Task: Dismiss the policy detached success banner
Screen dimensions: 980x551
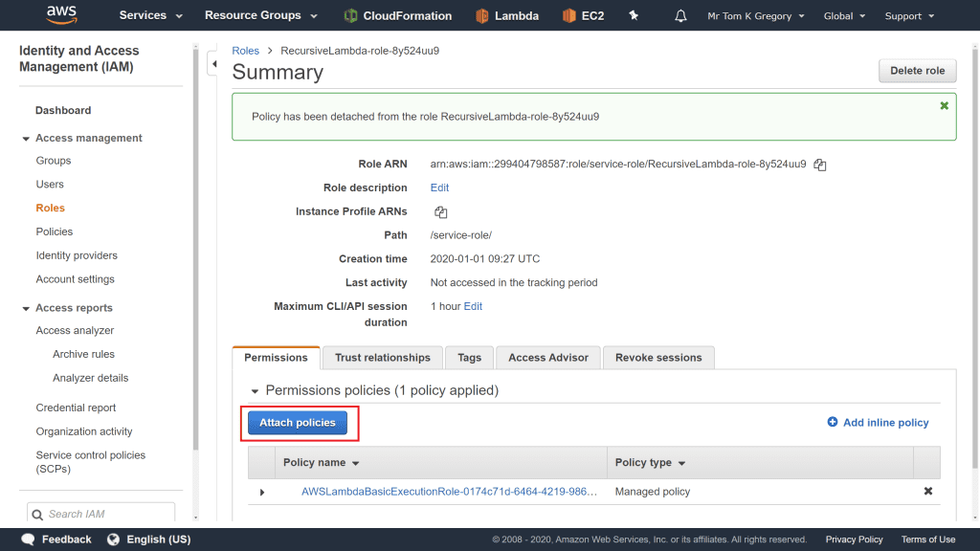Action: point(944,105)
